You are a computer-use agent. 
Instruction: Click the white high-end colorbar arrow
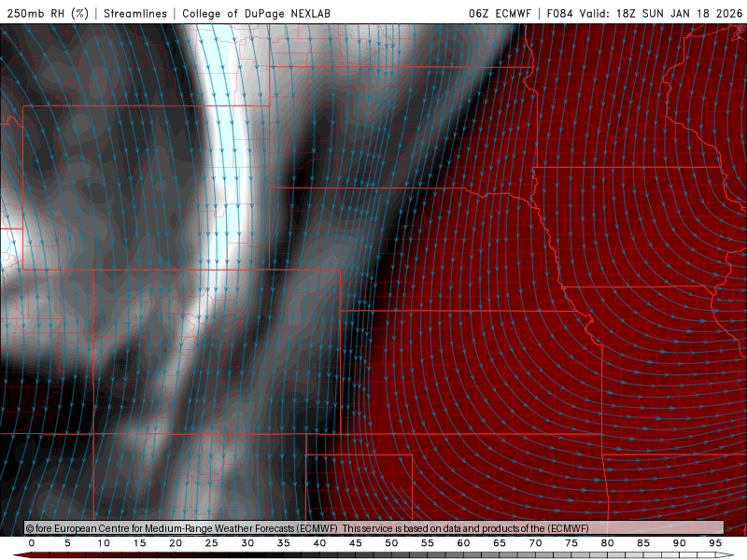pyautogui.click(x=726, y=555)
